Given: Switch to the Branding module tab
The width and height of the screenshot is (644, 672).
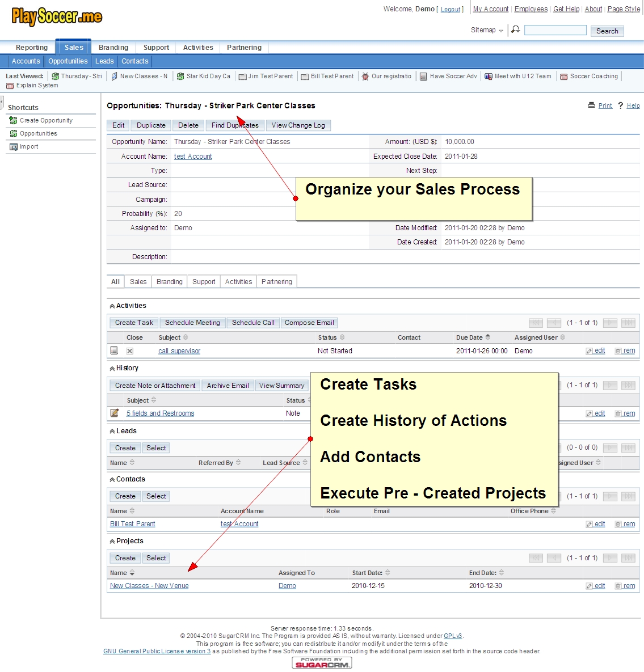Looking at the screenshot, I should click(113, 48).
